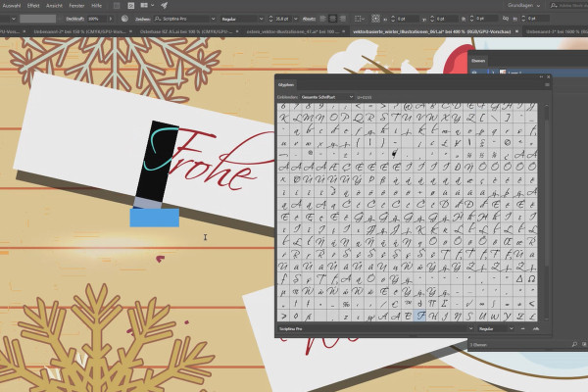Viewport: 588px width, 392px height.
Task: Switch to the Unbenannt-3 document tab
Action: (x=555, y=32)
